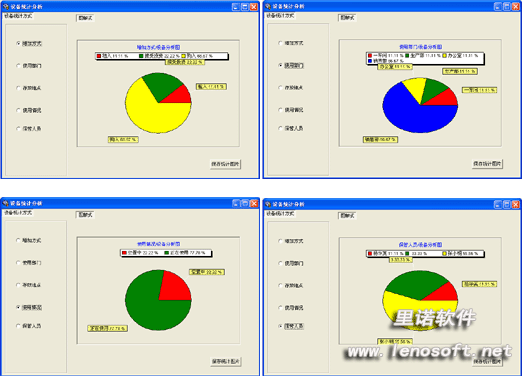This screenshot has height=376, width=522.
Task: Click the title bar icon of the 保管人员 chart window
Action: [x=268, y=204]
